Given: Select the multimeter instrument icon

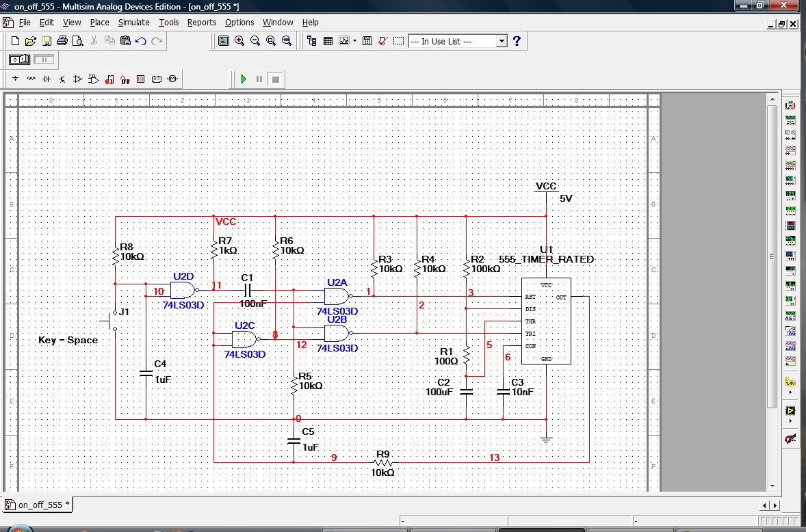Looking at the screenshot, I should point(790,107).
